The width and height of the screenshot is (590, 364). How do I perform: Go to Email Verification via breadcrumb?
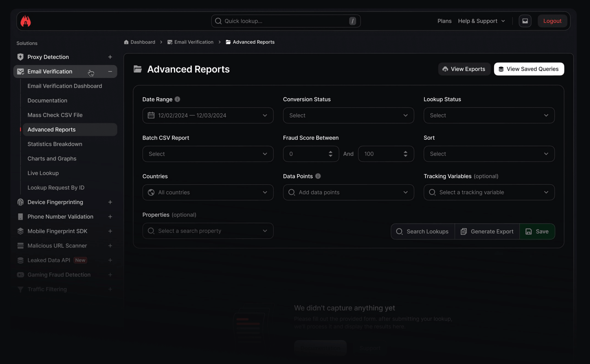click(x=190, y=42)
